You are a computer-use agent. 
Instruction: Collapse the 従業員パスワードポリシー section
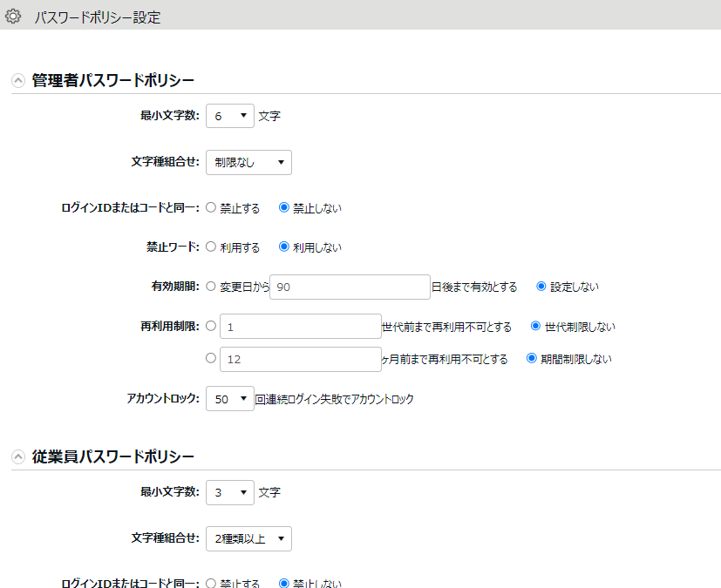point(16,454)
